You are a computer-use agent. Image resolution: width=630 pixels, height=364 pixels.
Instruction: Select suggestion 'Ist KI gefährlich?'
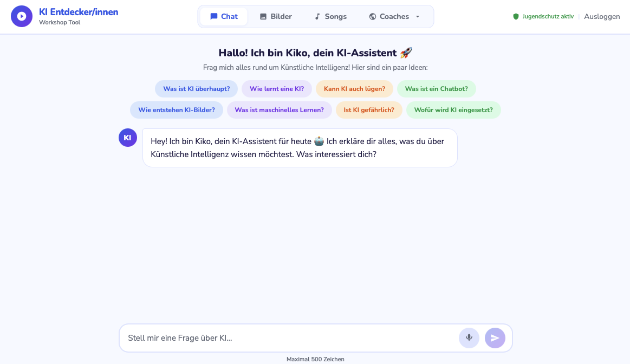pos(369,110)
